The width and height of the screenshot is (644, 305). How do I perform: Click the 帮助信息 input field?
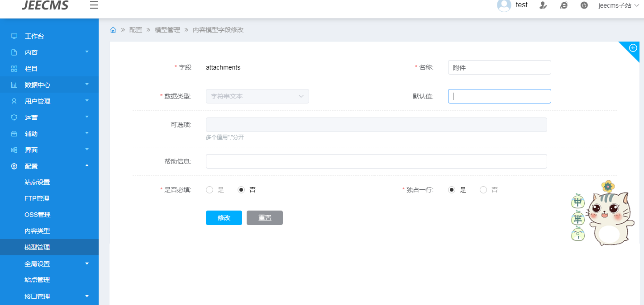pyautogui.click(x=376, y=161)
